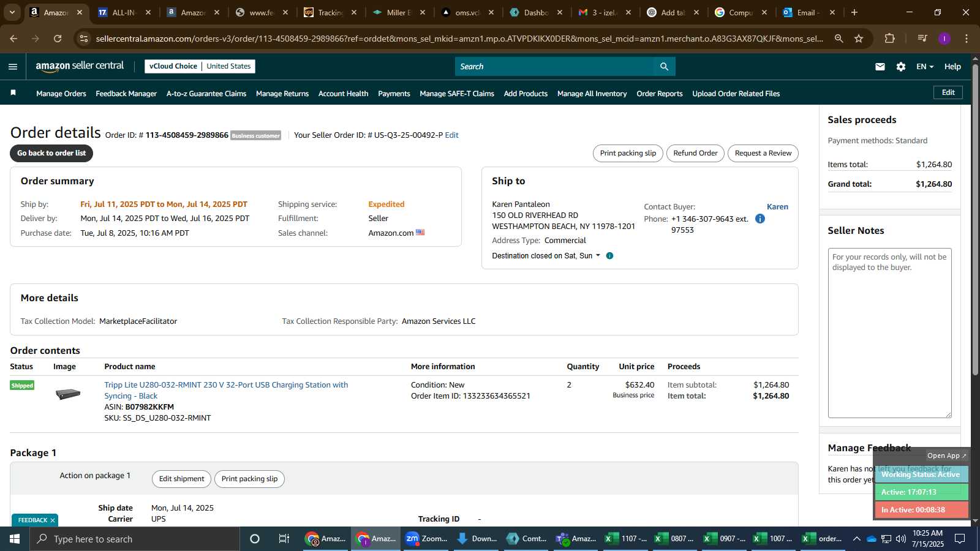
Task: Click the Seller Central search field
Action: tap(554, 67)
